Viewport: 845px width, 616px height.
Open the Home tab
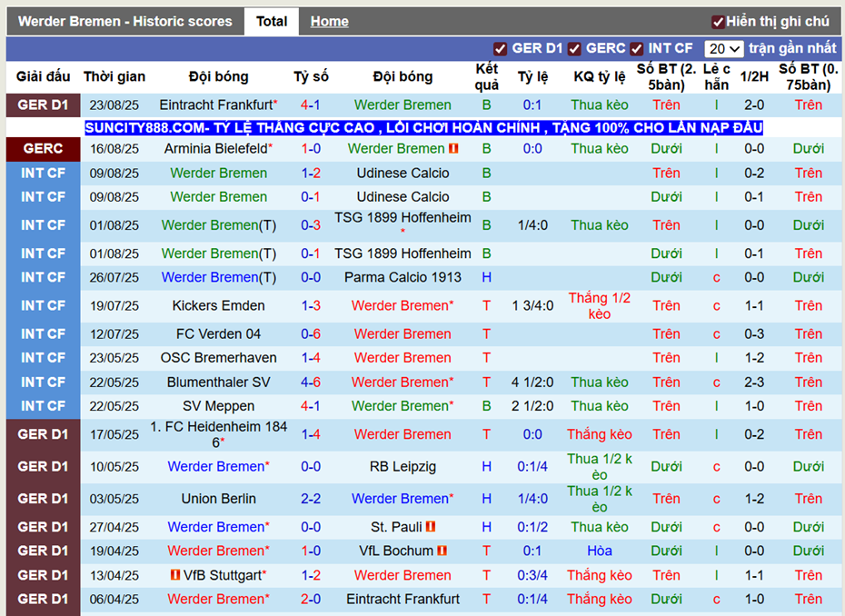coord(329,22)
